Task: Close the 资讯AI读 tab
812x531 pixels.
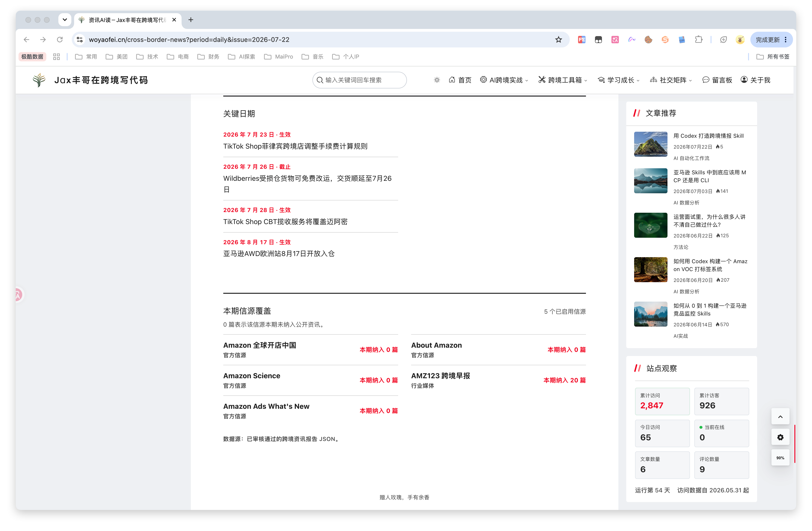Action: (x=174, y=20)
